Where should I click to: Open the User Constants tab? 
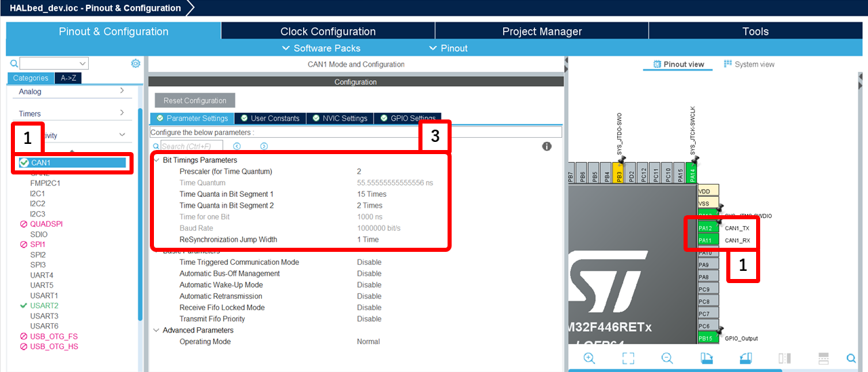pyautogui.click(x=269, y=118)
